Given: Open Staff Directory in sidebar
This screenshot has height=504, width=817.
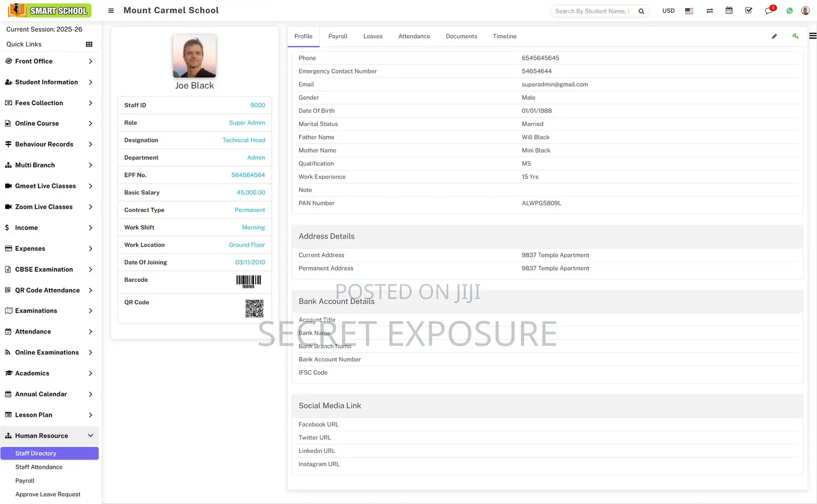Looking at the screenshot, I should click(x=50, y=453).
